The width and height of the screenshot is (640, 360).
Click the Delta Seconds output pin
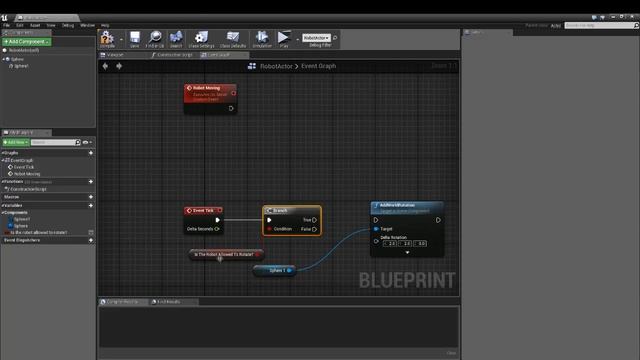point(217,229)
